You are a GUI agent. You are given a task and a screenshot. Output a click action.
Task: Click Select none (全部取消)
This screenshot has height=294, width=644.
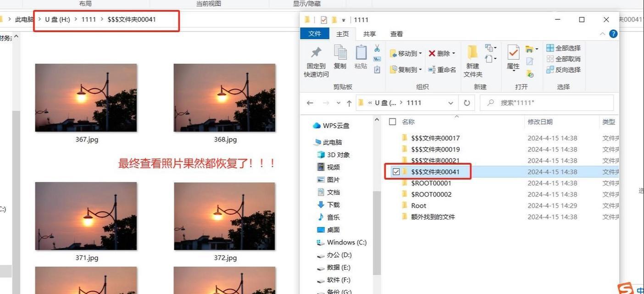pyautogui.click(x=564, y=59)
